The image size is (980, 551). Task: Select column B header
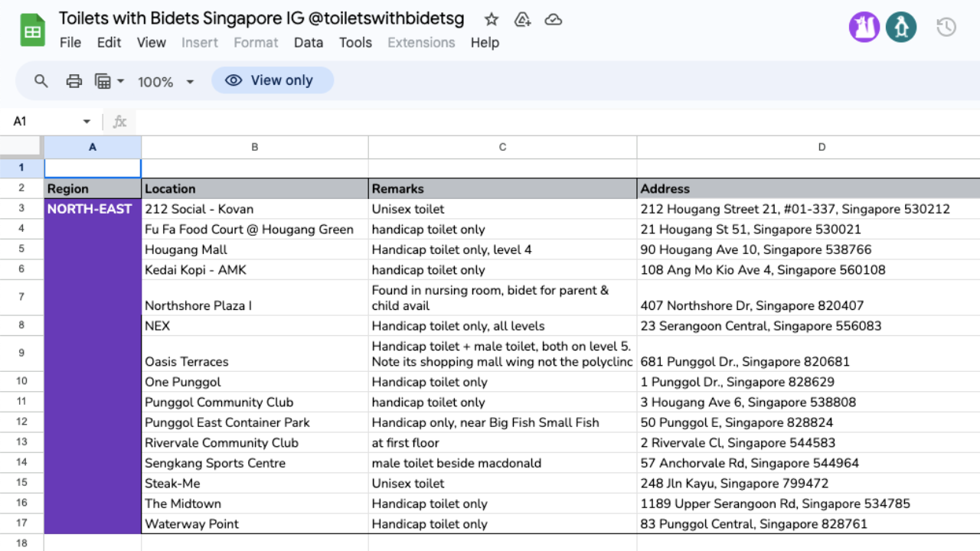point(255,147)
